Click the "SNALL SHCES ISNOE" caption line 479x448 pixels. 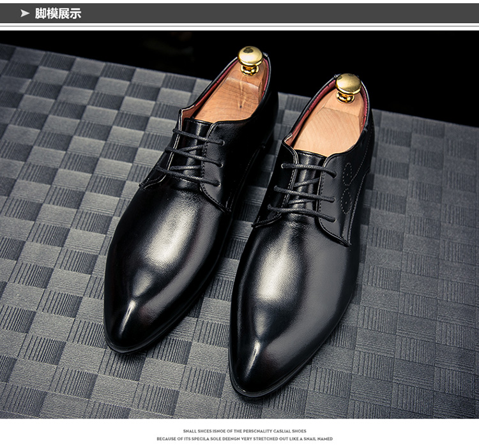click(244, 431)
